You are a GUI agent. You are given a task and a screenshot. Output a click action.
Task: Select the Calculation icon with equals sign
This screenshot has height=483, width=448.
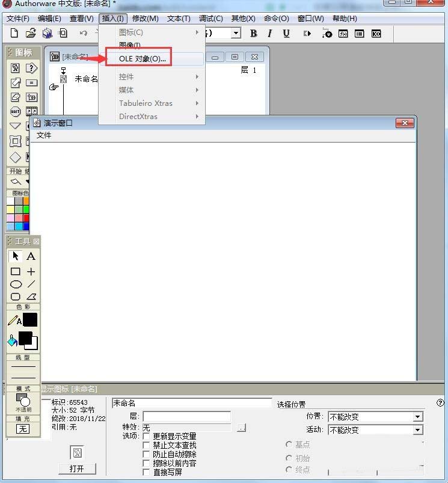(x=31, y=82)
